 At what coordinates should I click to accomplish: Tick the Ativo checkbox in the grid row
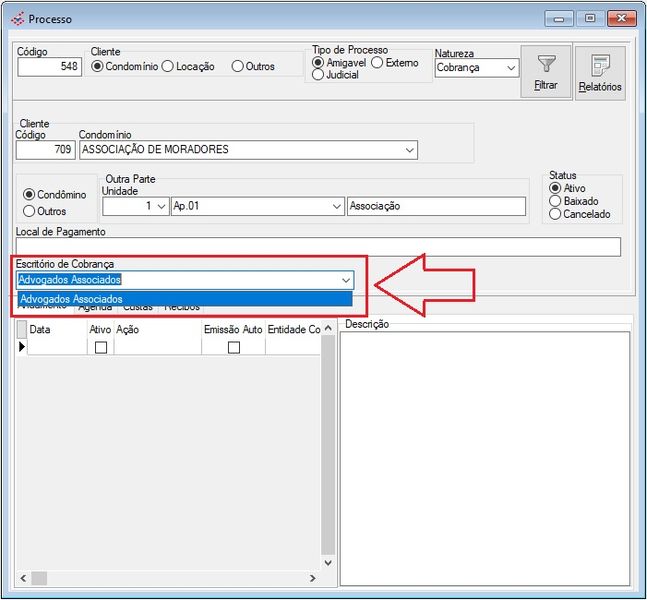click(x=100, y=347)
